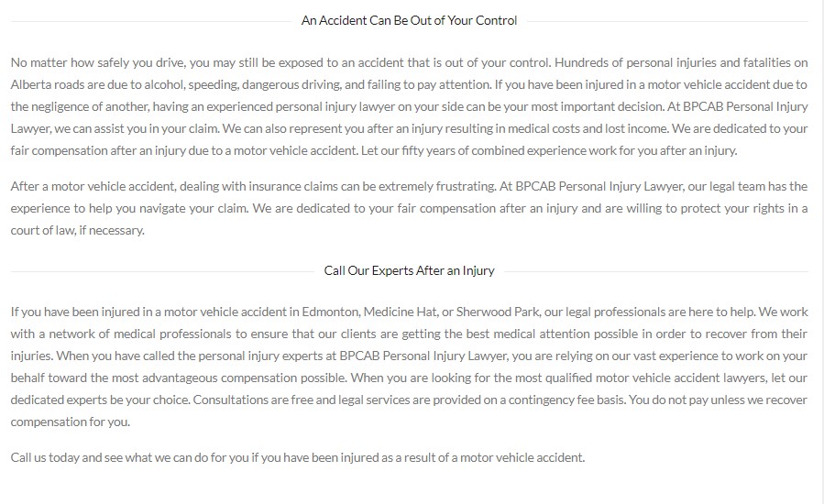Image resolution: width=824 pixels, height=504 pixels.
Task: Click the vertical scrollbar at the page's right edge
Action: pos(821,252)
